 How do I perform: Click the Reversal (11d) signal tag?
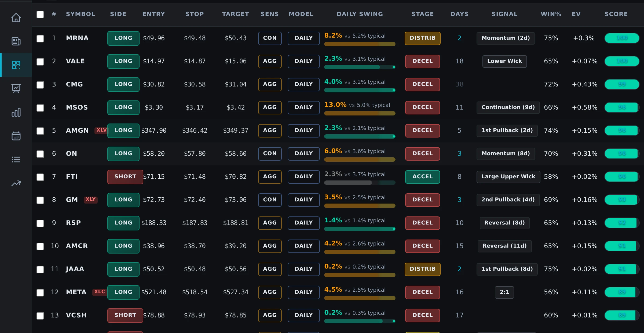click(505, 246)
